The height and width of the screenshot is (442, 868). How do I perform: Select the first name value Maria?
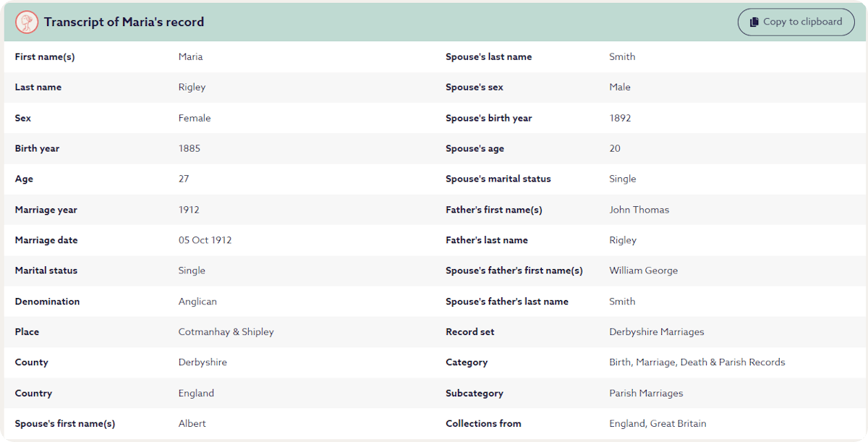(x=191, y=57)
